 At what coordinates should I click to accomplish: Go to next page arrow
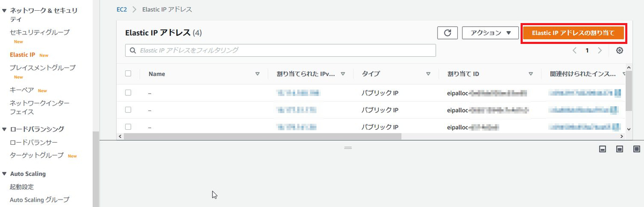click(600, 50)
